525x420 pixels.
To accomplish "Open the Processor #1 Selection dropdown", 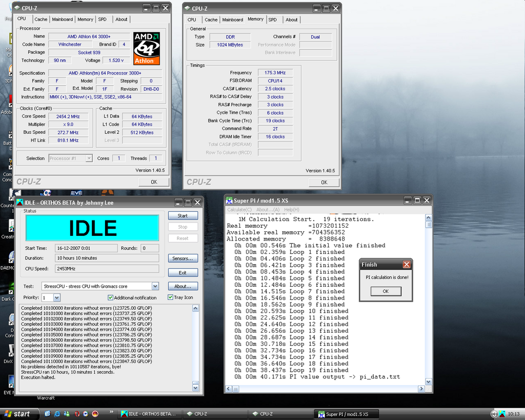I will click(x=89, y=158).
